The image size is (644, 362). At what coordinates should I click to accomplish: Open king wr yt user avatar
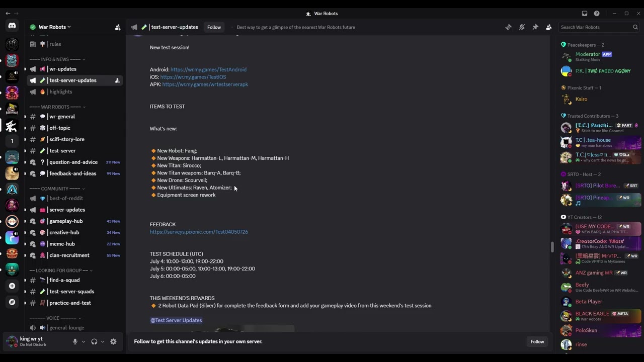tap(12, 341)
